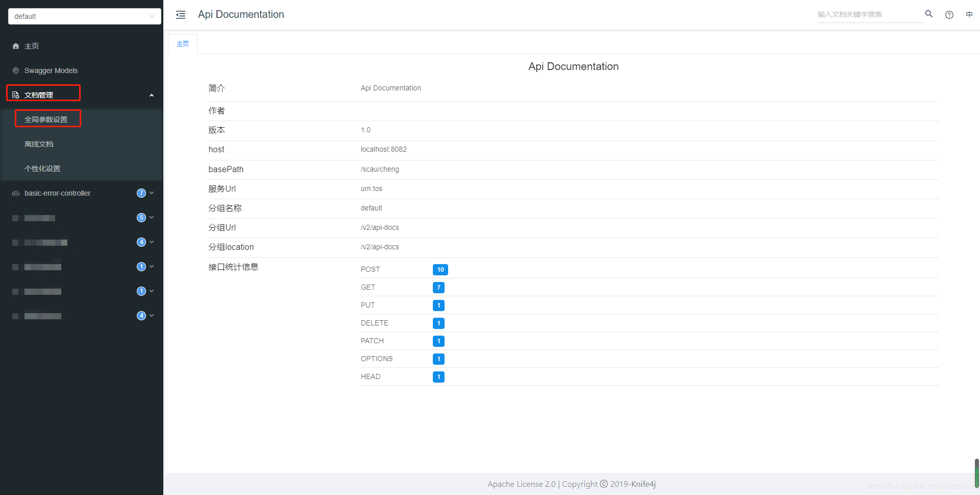Open the help question mark icon
Viewport: 980px width, 495px height.
pos(949,15)
